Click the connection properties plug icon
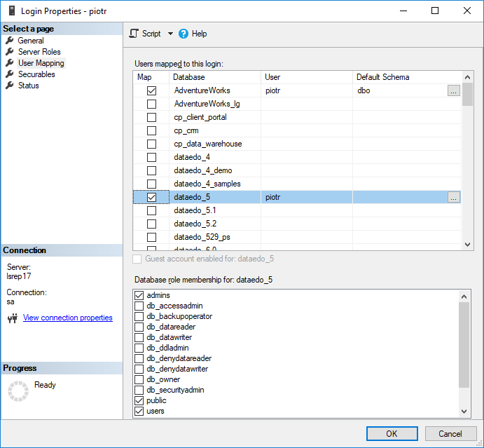 12,318
